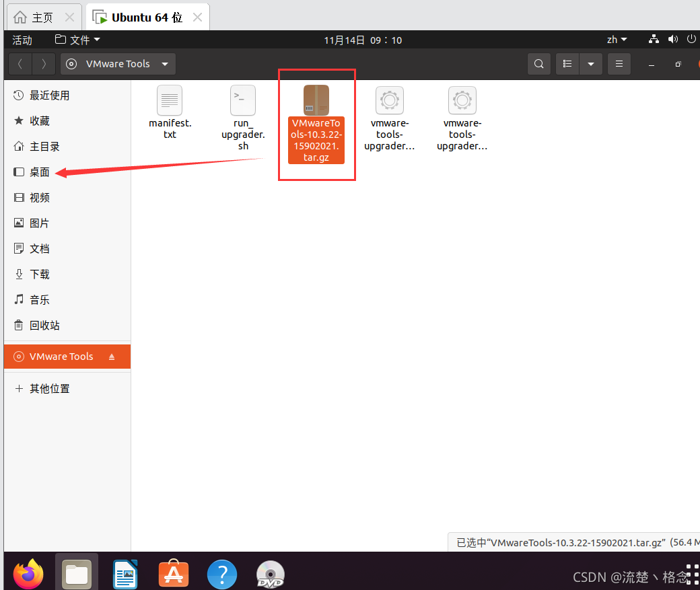This screenshot has width=700, height=590.
Task: Open the hamburger menu in the toolbar
Action: click(619, 64)
